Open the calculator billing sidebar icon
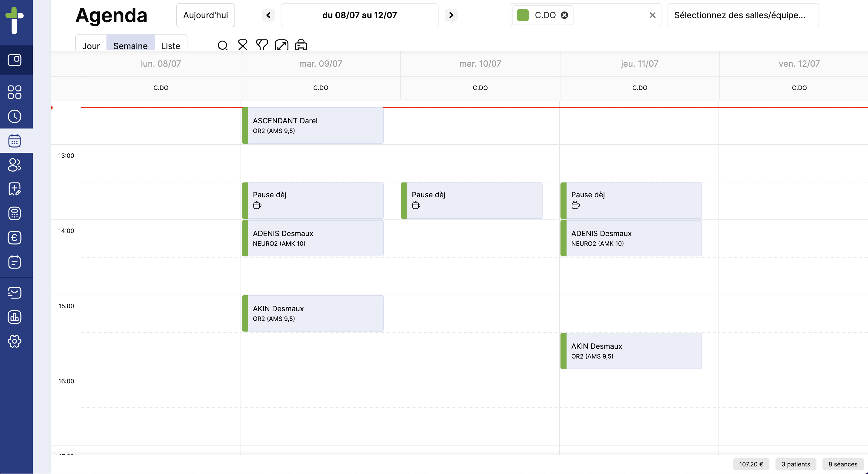The height and width of the screenshot is (474, 868). click(x=15, y=213)
